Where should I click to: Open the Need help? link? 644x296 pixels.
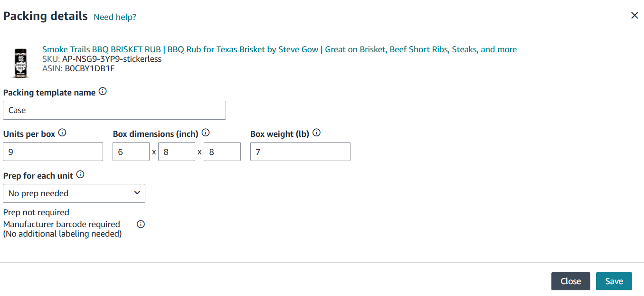115,17
